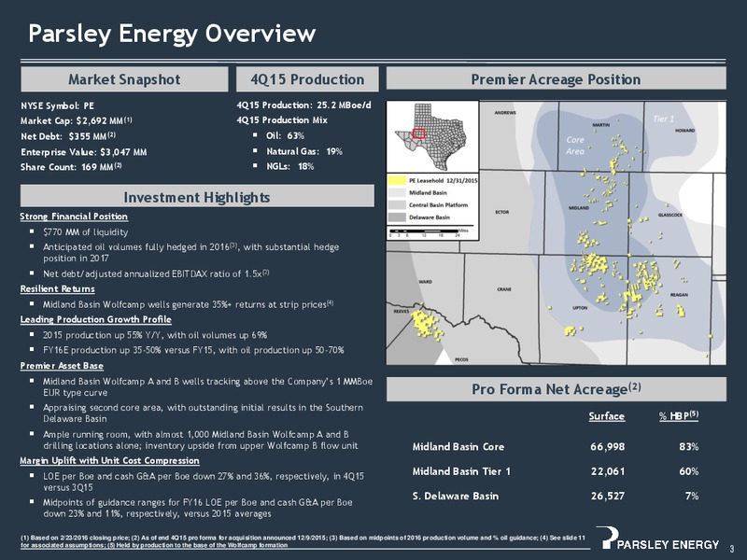Viewport: 747px width, 560px height.
Task: Click the 'Midland Basin Core' row label
Action: pyautogui.click(x=458, y=447)
